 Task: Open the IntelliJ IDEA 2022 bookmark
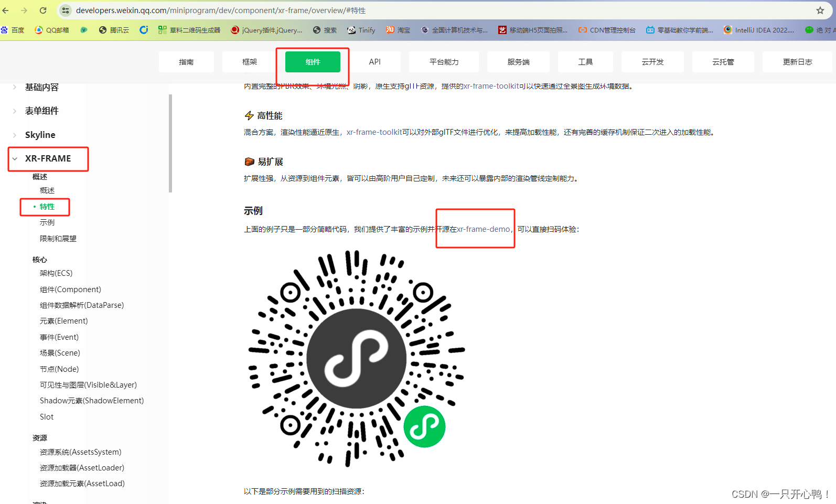[759, 30]
